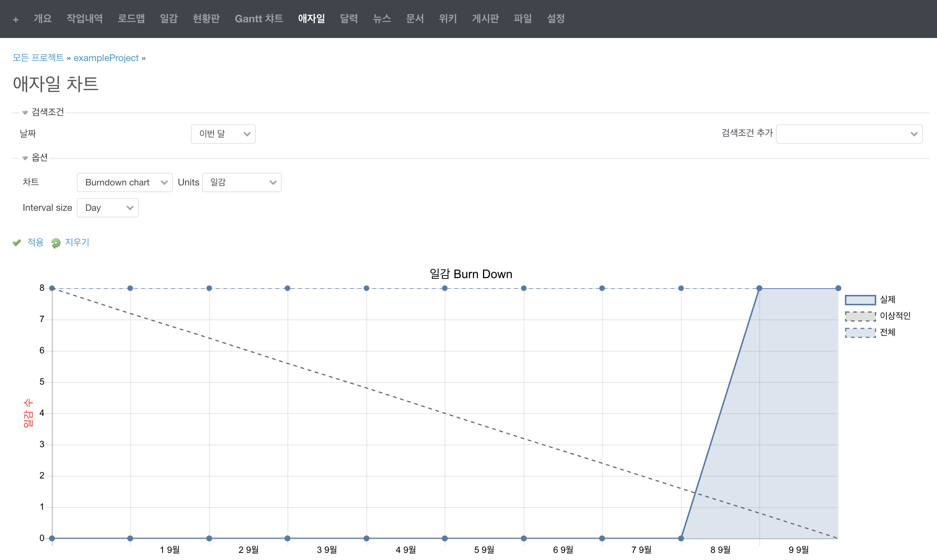
Task: Go to the 위키 tab
Action: [448, 19]
